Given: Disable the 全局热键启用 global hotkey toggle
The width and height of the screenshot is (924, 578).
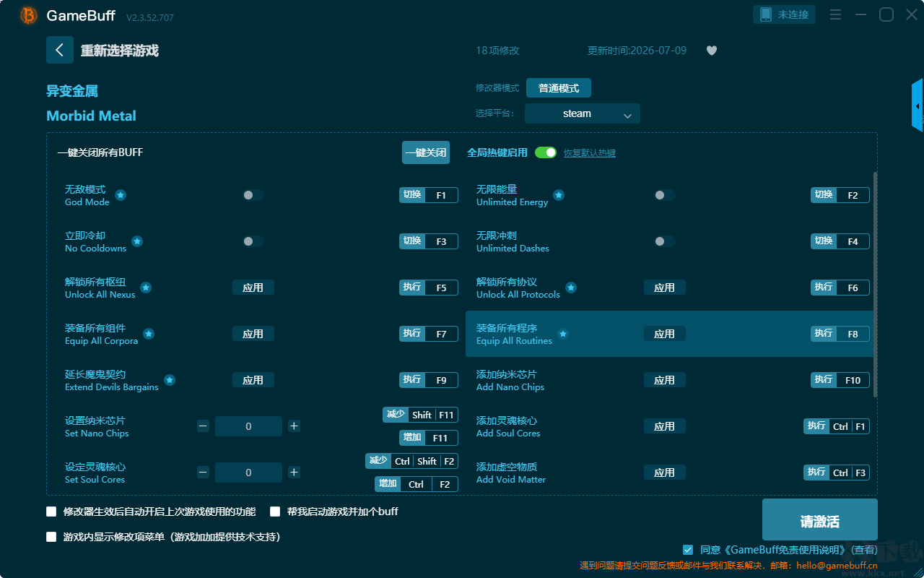Looking at the screenshot, I should [546, 152].
